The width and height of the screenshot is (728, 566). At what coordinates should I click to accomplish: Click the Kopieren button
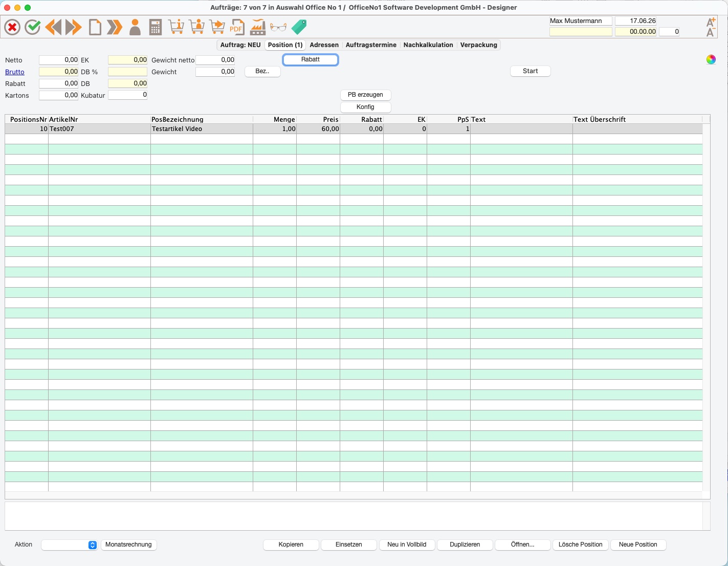coord(291,545)
